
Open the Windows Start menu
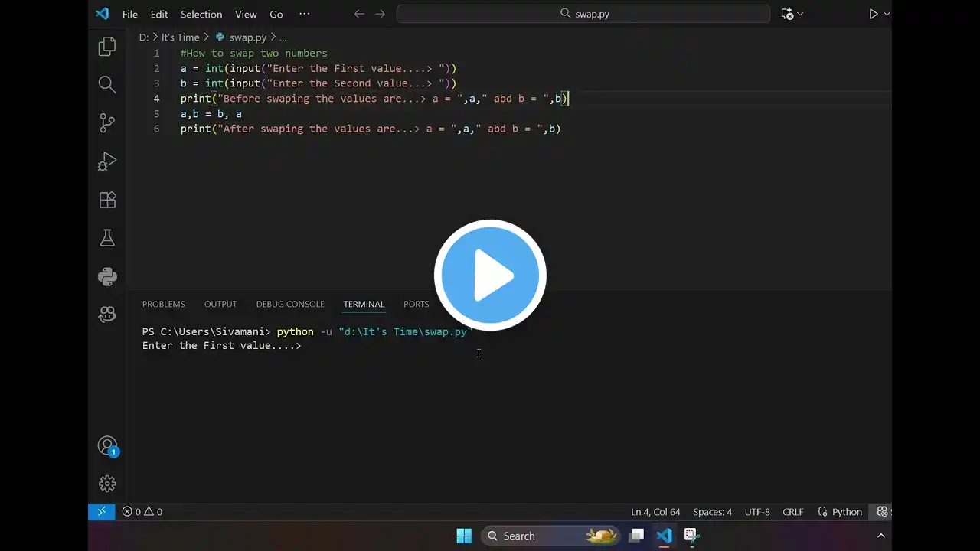coord(464,536)
